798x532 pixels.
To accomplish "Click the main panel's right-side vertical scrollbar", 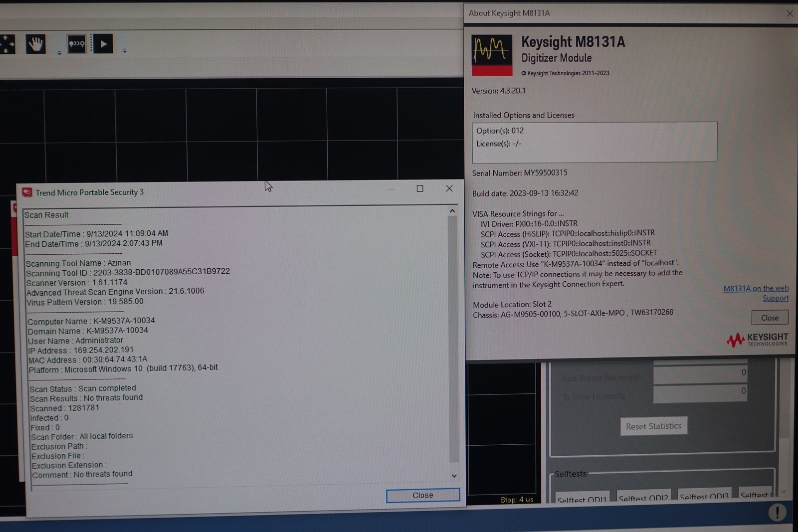I will coord(784,429).
